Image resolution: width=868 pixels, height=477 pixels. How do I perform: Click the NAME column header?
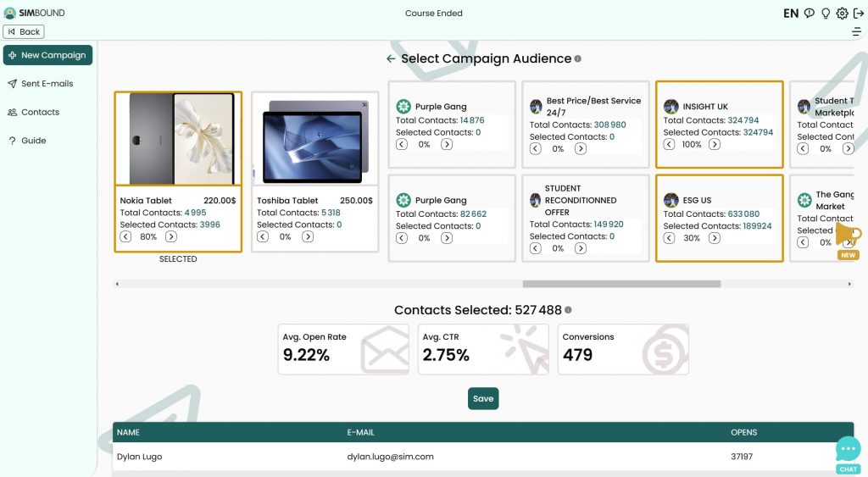[129, 432]
